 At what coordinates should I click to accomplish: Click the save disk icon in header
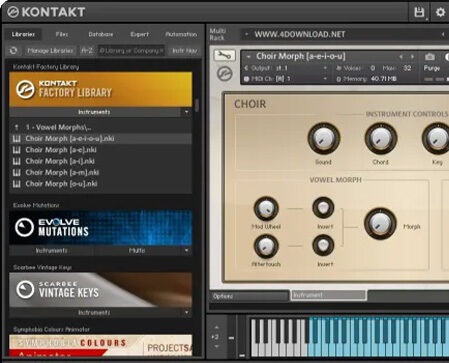tap(419, 12)
